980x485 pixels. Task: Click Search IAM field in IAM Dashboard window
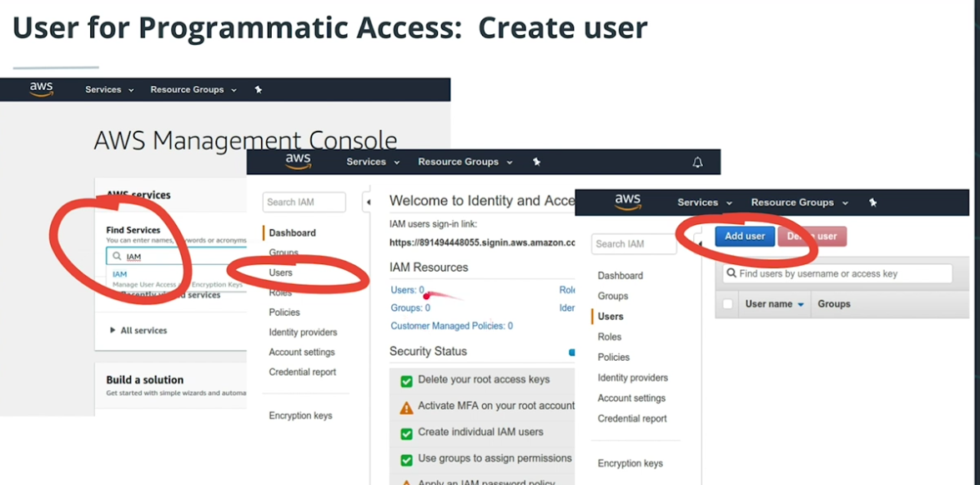(x=304, y=202)
